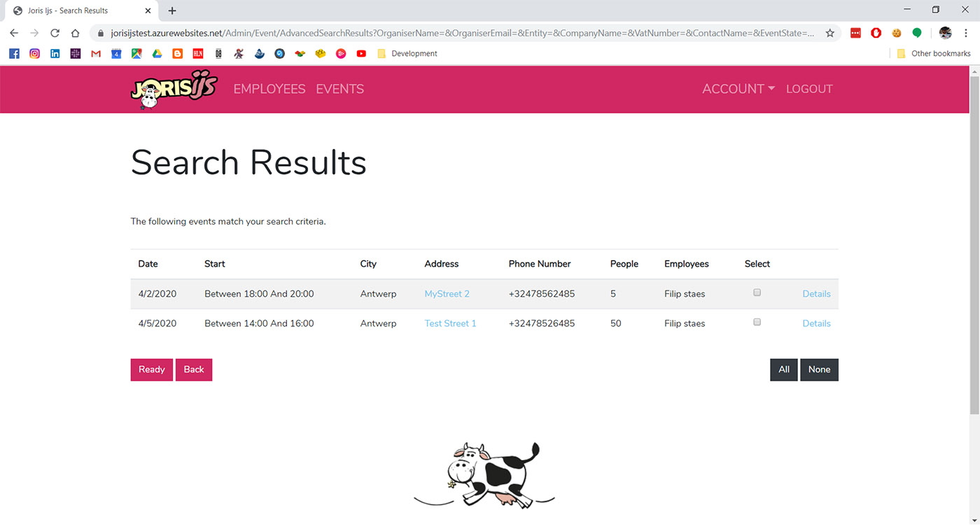This screenshot has height=525, width=980.
Task: Click the Start column header
Action: (215, 264)
